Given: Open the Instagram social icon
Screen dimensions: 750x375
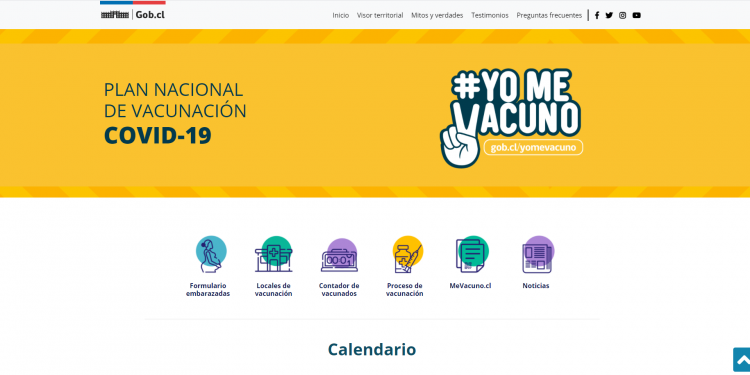Looking at the screenshot, I should coord(622,15).
